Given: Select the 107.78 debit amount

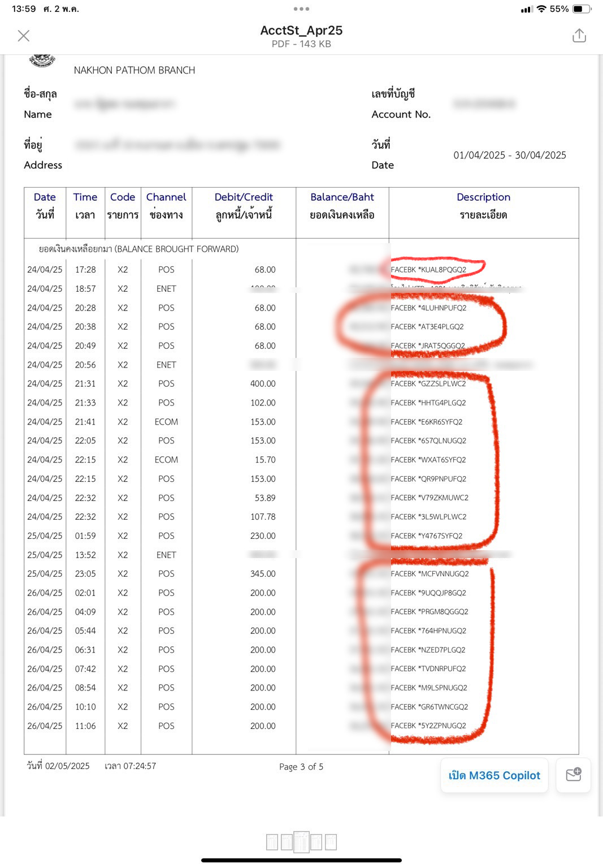Looking at the screenshot, I should tap(263, 517).
